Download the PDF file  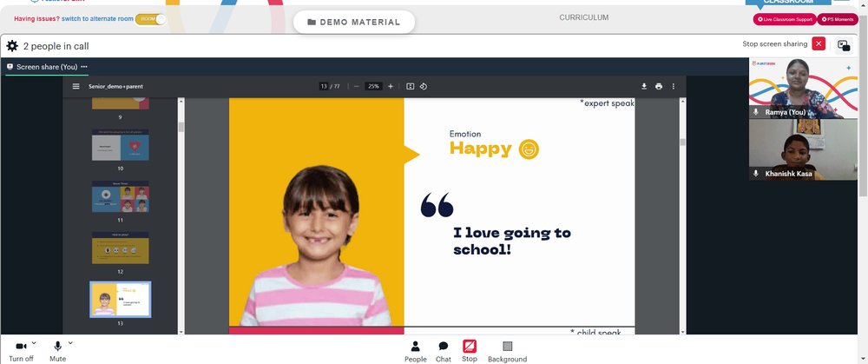pyautogui.click(x=644, y=86)
